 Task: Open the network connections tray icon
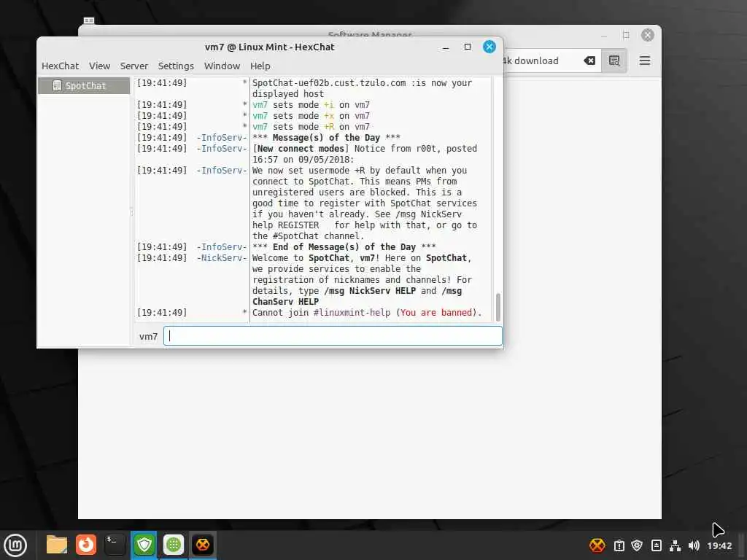pos(675,545)
